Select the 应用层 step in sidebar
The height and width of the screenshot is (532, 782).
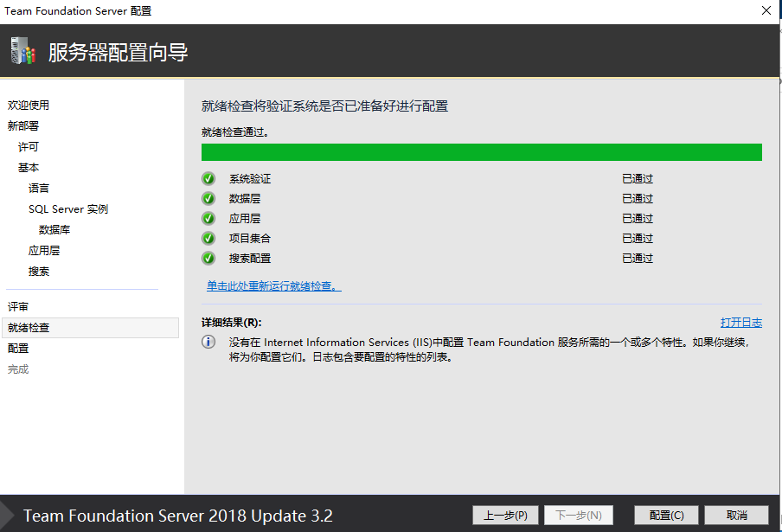(x=44, y=251)
